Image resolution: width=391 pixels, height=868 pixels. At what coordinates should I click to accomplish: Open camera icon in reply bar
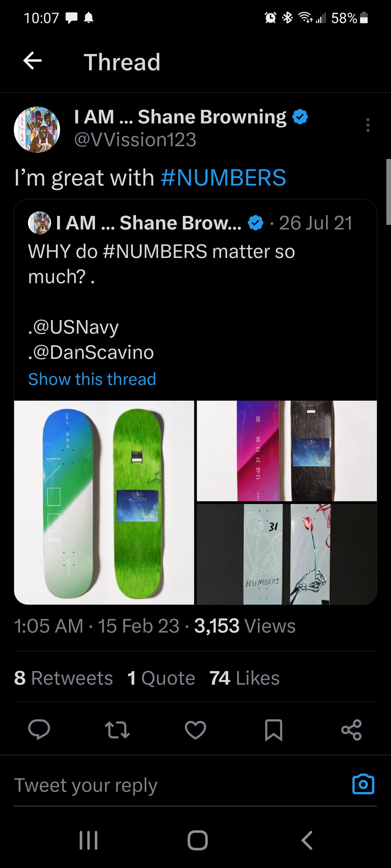363,784
